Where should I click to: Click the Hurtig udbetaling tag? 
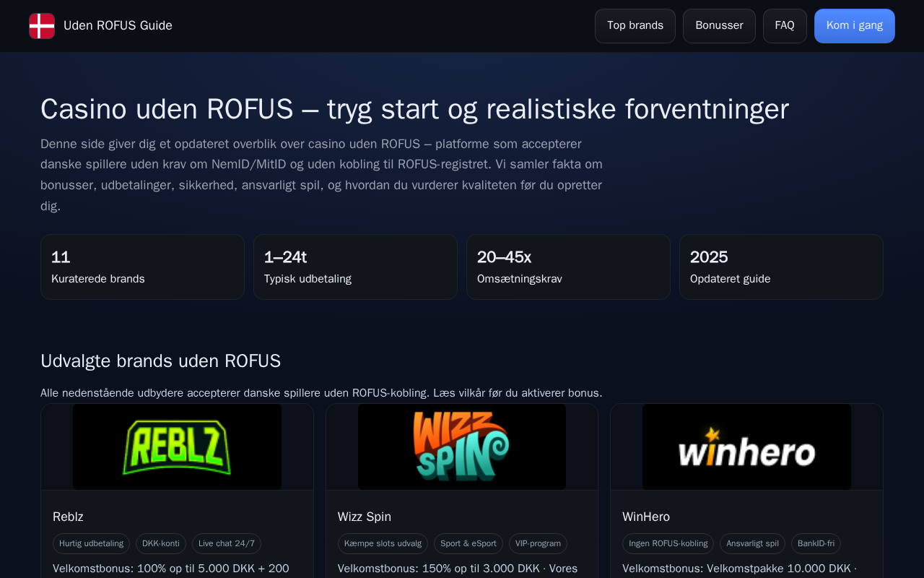point(91,543)
